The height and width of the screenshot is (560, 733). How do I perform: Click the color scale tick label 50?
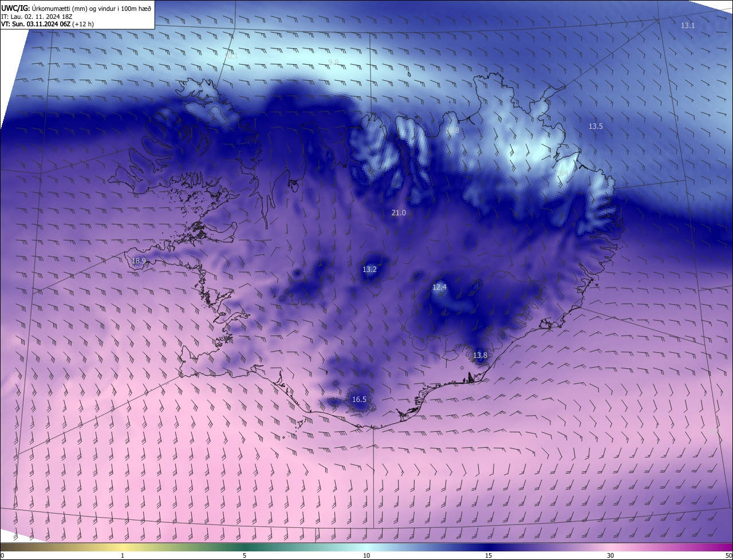coord(728,555)
